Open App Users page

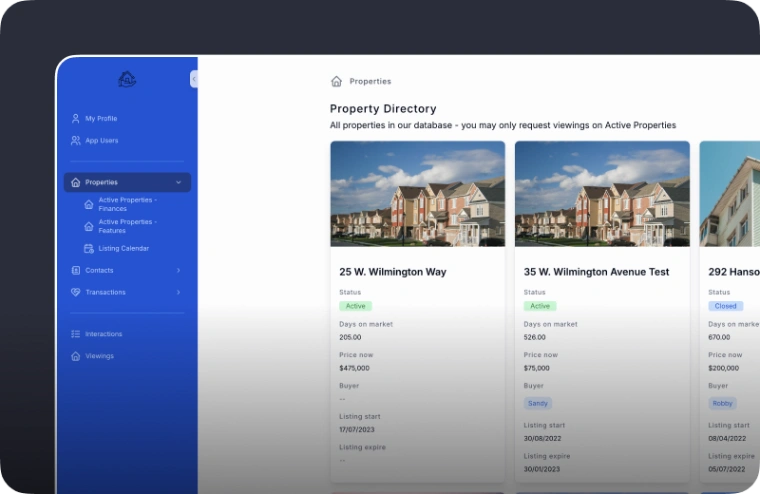pyautogui.click(x=102, y=141)
